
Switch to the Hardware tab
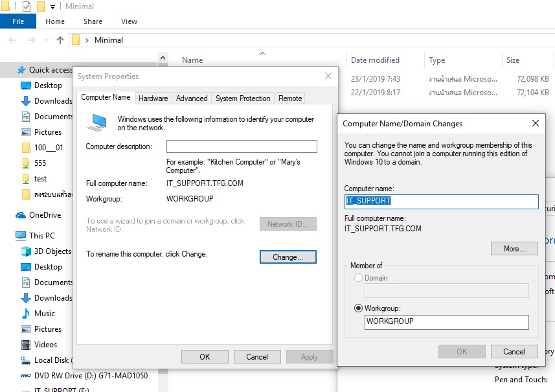pyautogui.click(x=153, y=98)
